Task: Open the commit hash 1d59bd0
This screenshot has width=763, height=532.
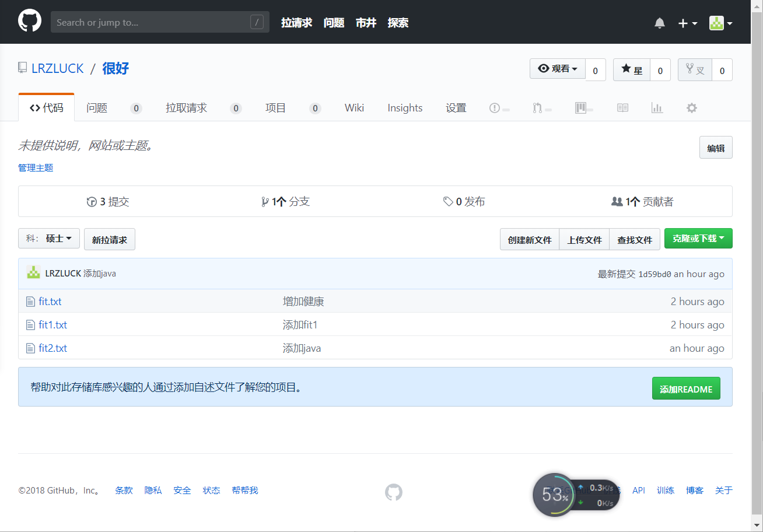Action: coord(654,274)
